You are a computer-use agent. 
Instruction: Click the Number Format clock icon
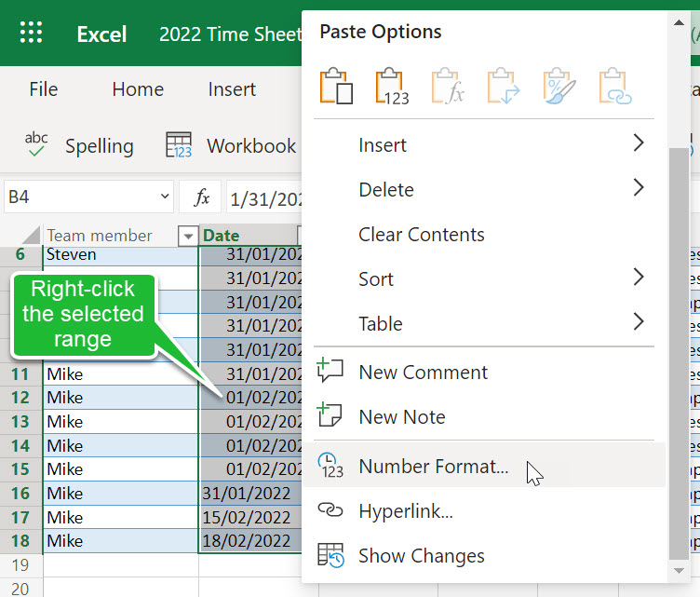click(330, 466)
